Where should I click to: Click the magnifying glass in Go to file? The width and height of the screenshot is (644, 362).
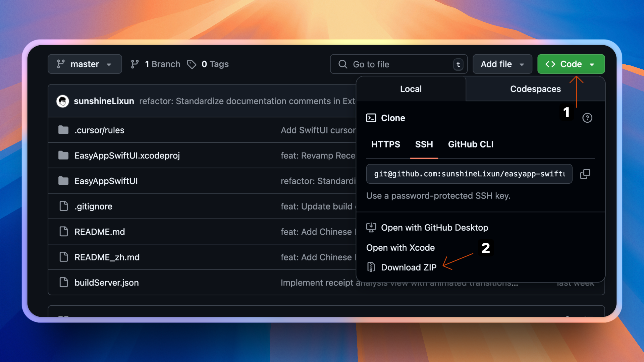pyautogui.click(x=342, y=64)
